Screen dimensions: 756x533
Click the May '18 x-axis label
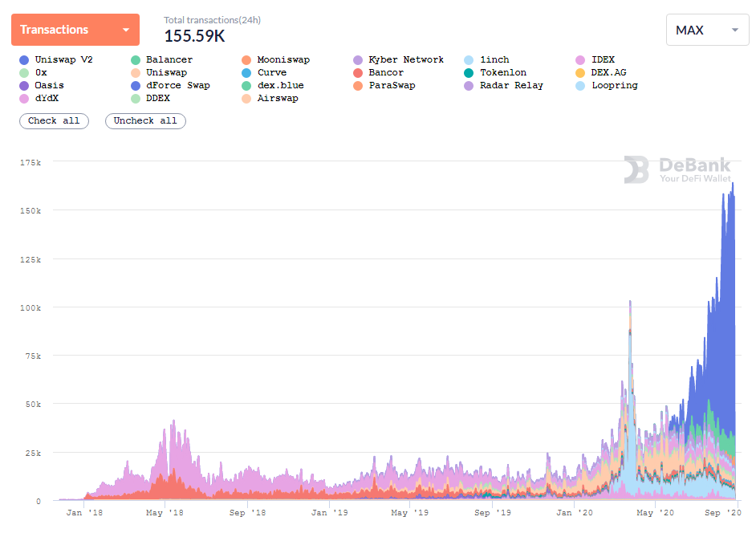(x=165, y=513)
